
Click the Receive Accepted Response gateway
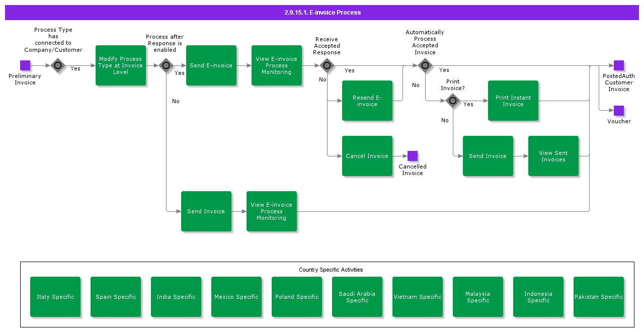point(327,65)
